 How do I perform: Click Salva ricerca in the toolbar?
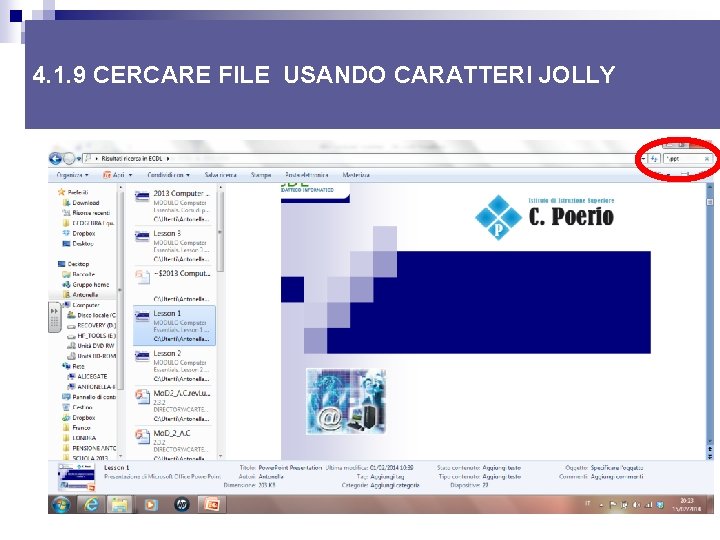click(x=220, y=175)
